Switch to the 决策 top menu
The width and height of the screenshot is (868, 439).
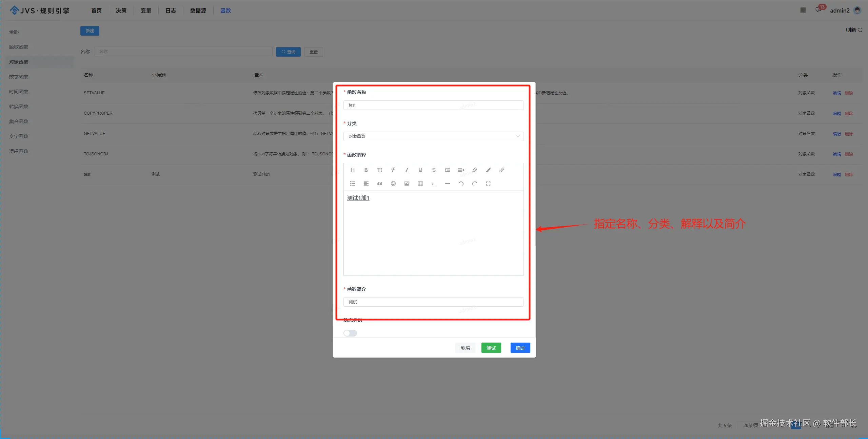[x=121, y=11]
